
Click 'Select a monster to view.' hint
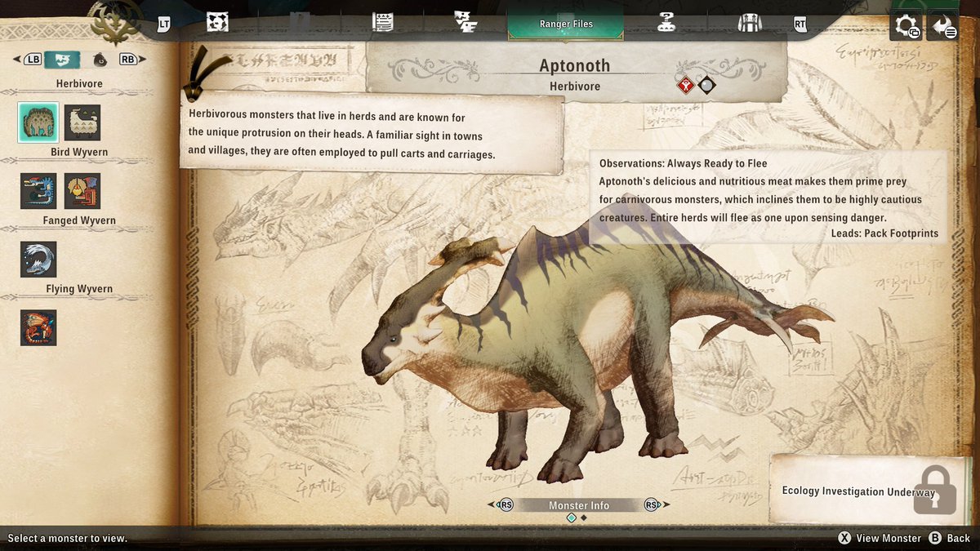click(x=68, y=538)
